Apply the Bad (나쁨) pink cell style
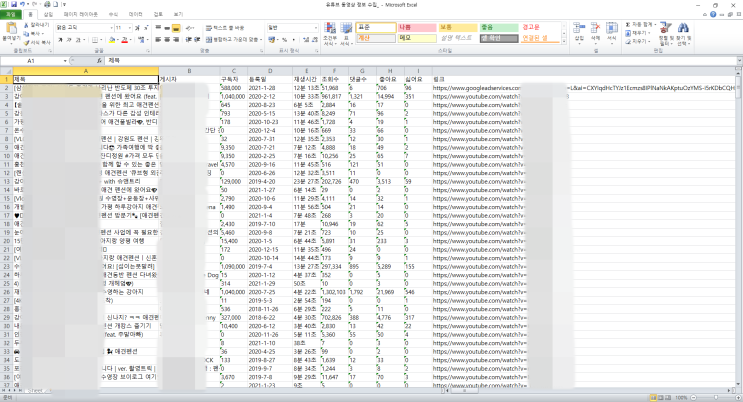The width and height of the screenshot is (743, 402). [417, 27]
